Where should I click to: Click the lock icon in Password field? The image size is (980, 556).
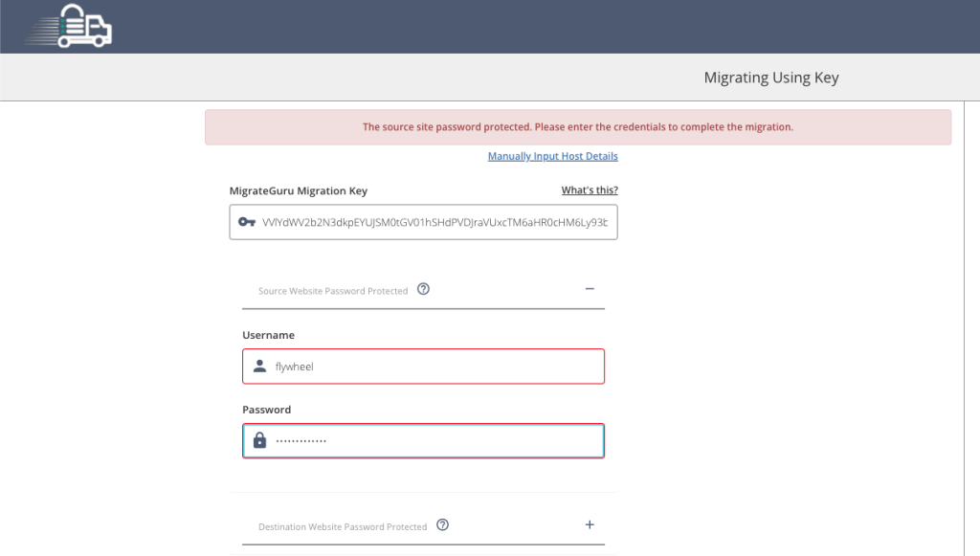(x=259, y=440)
